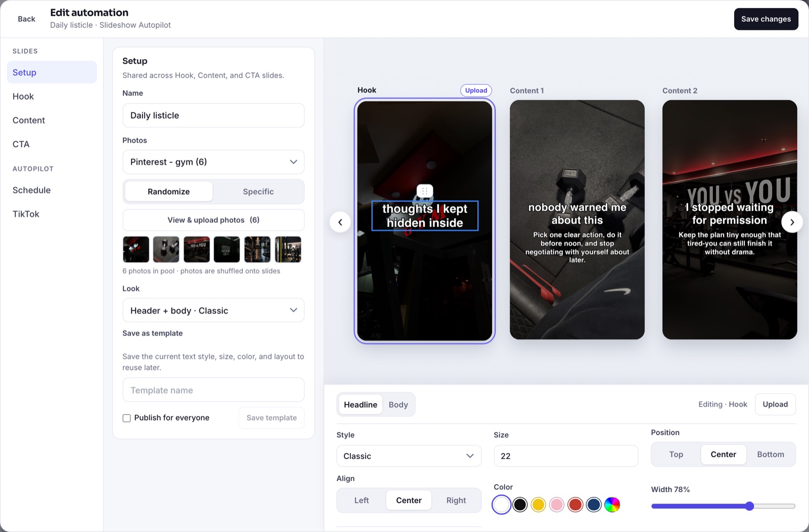Pick the pink color swatch

(557, 505)
